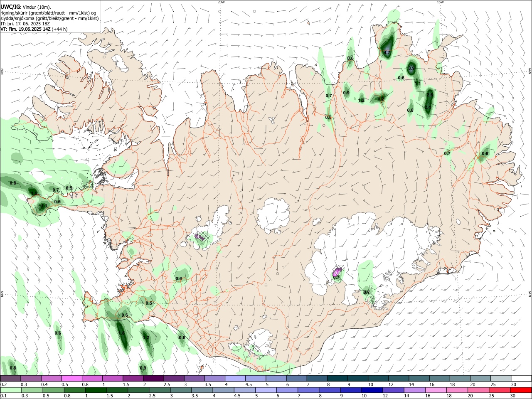Click the blue rain swatch between 7 and 8
This screenshot has height=399, width=532.
[x=308, y=390]
